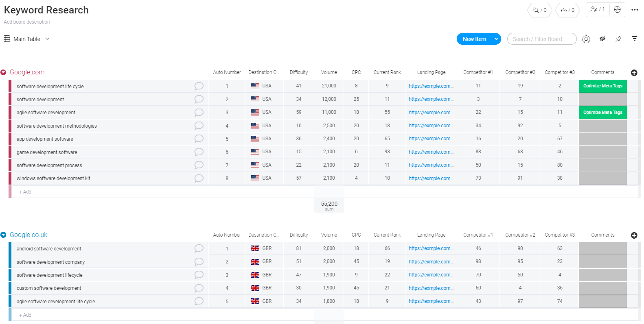
Task: Click the New Item button
Action: click(474, 39)
